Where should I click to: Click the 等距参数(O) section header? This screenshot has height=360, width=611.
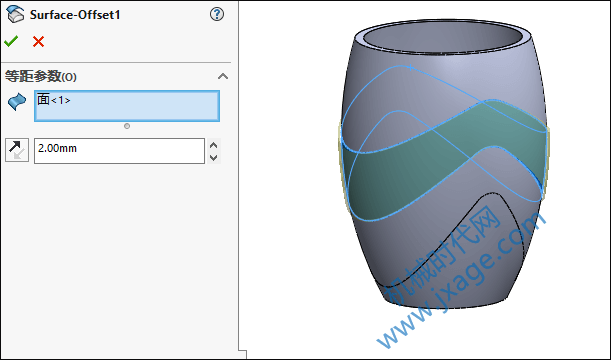pyautogui.click(x=41, y=76)
